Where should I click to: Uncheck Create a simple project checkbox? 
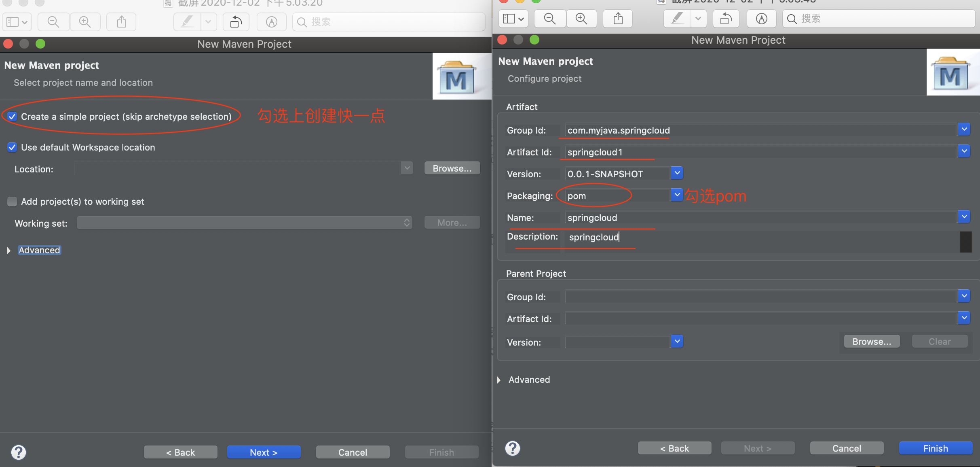pyautogui.click(x=12, y=117)
